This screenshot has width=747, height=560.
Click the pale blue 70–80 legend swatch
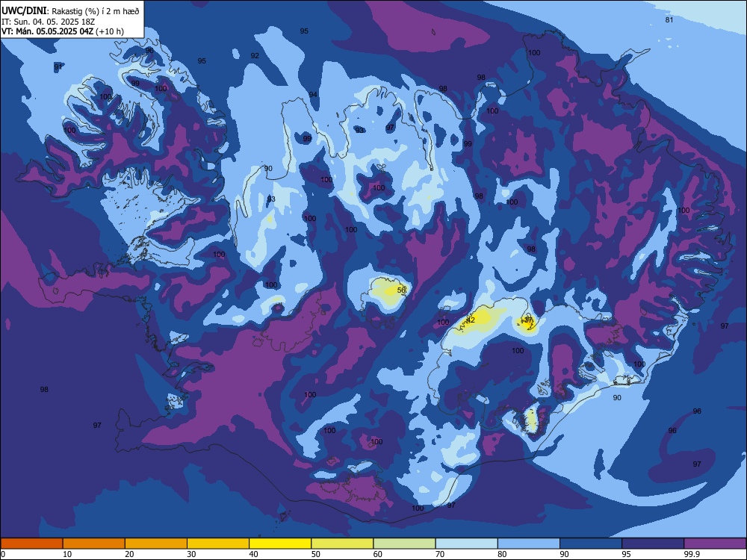(x=467, y=544)
